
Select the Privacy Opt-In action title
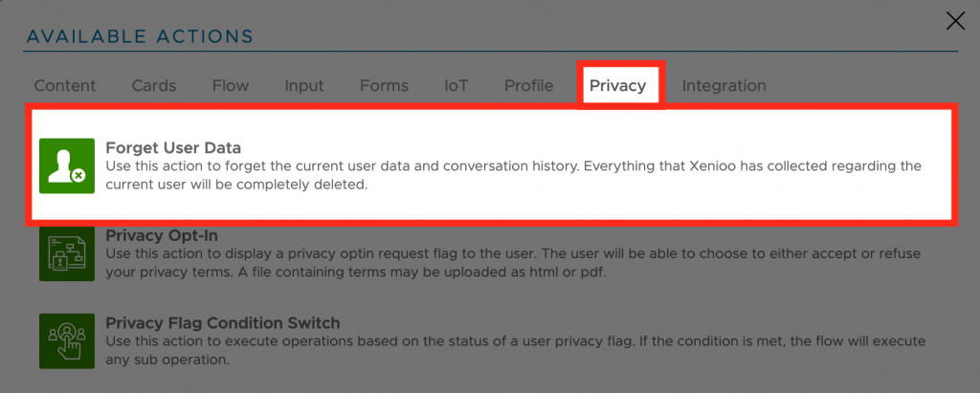pos(167,235)
